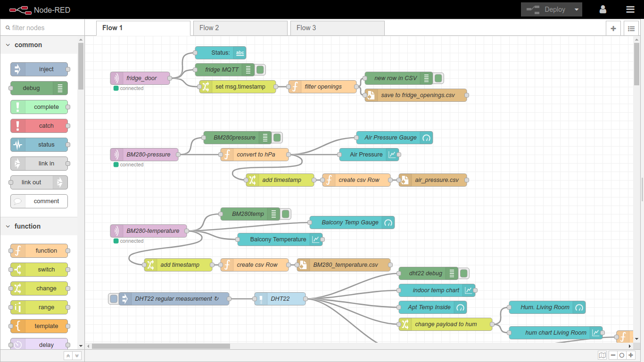Select the function node in palette
The height and width of the screenshot is (362, 644).
(39, 251)
